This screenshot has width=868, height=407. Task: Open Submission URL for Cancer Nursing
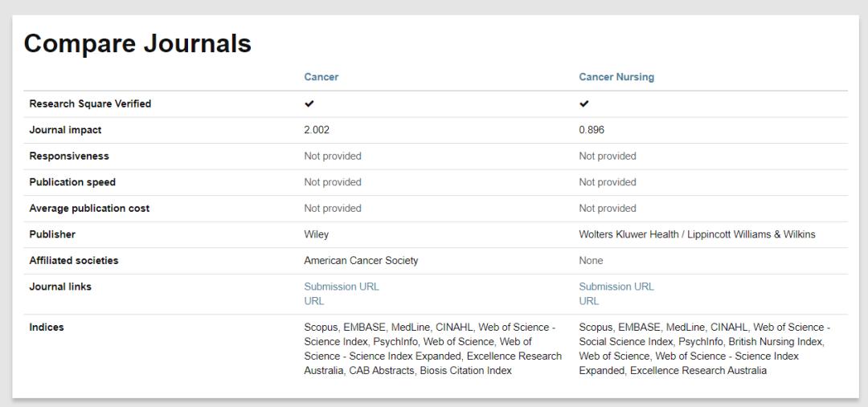(616, 287)
